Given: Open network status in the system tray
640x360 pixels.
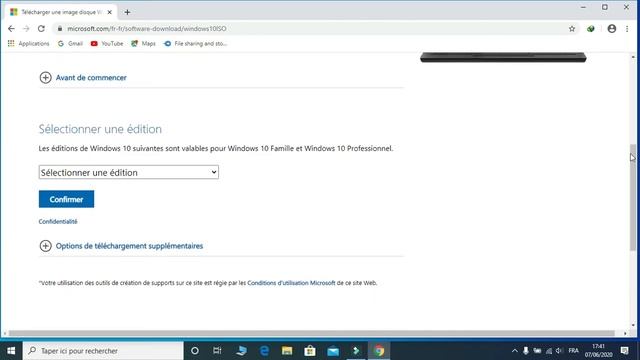Looking at the screenshot, I should (x=549, y=351).
